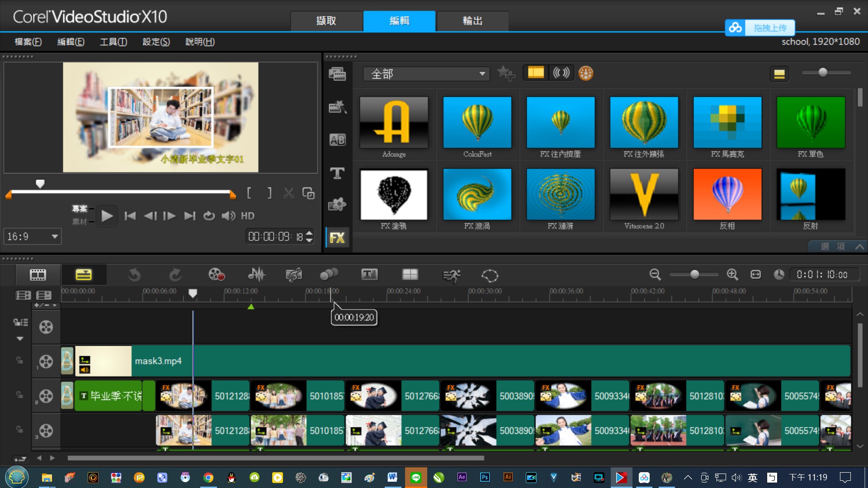The image size is (868, 488).
Task: Toggle ripple editing for tracks
Action: click(x=20, y=322)
